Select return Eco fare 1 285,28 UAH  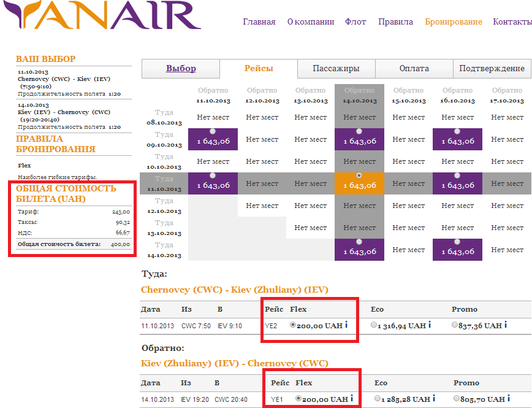click(x=378, y=399)
